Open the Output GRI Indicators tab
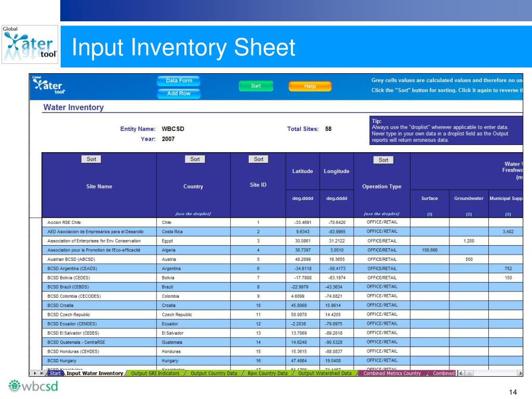 [155, 373]
